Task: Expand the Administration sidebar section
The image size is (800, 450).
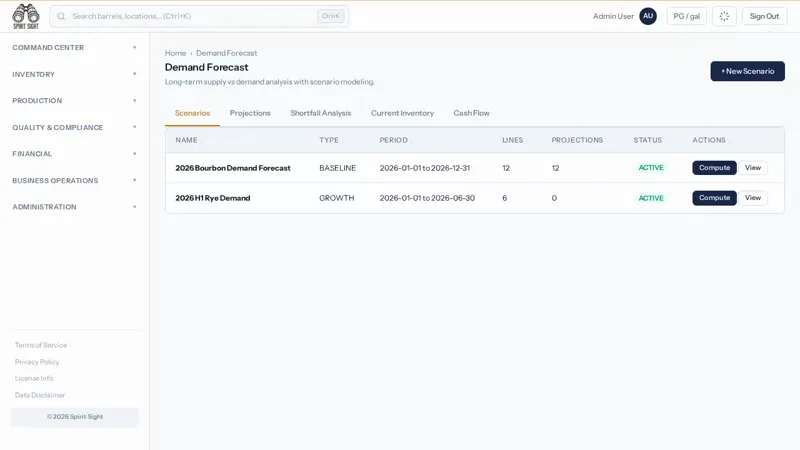Action: point(74,207)
